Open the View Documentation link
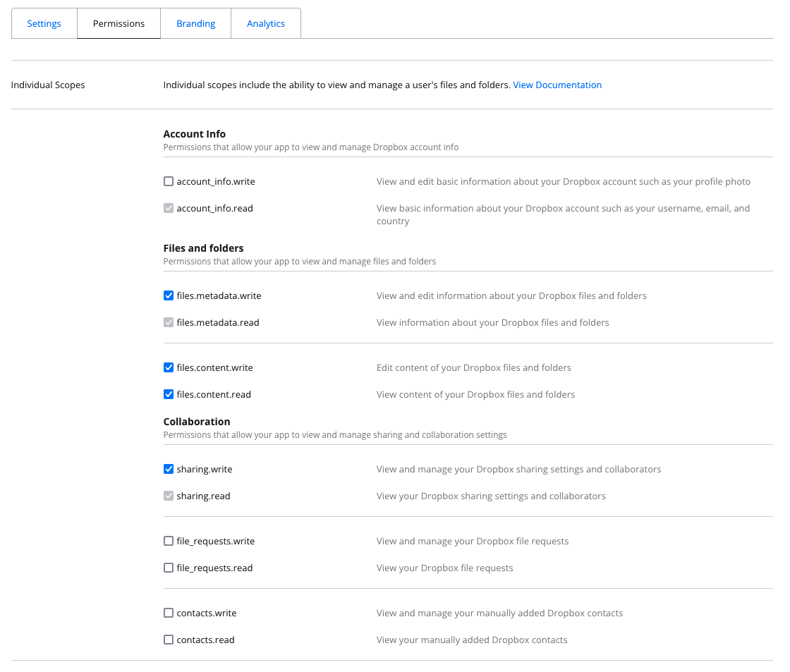The height and width of the screenshot is (672, 790). point(557,85)
